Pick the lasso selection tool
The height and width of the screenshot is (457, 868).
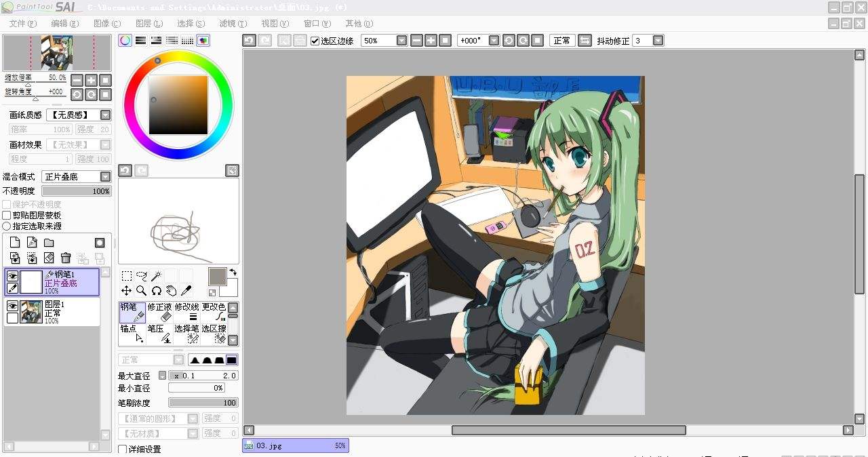pyautogui.click(x=141, y=276)
